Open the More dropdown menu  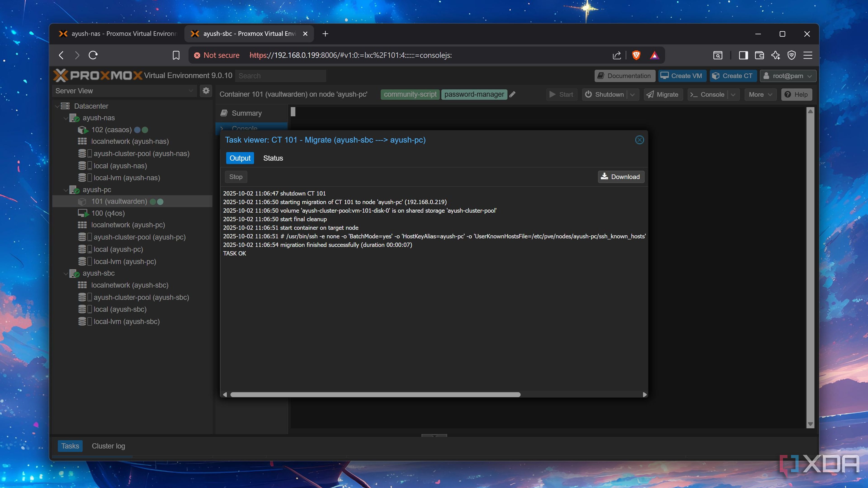click(x=760, y=95)
